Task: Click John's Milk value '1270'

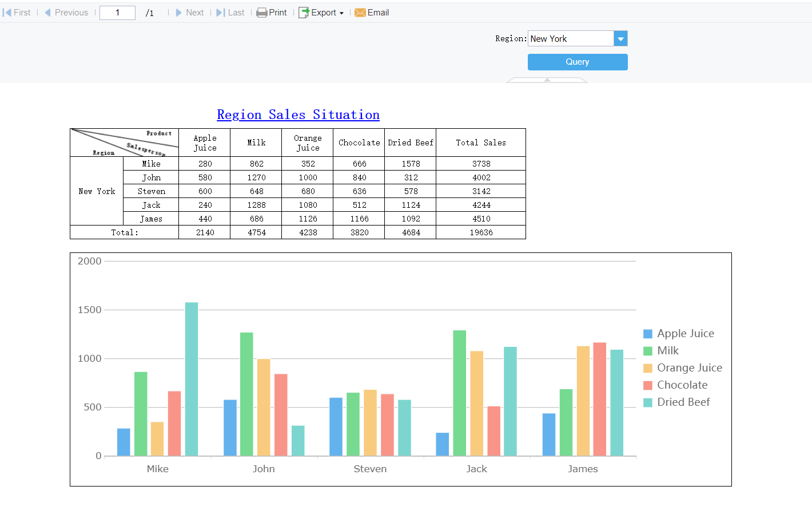Action: coord(256,177)
